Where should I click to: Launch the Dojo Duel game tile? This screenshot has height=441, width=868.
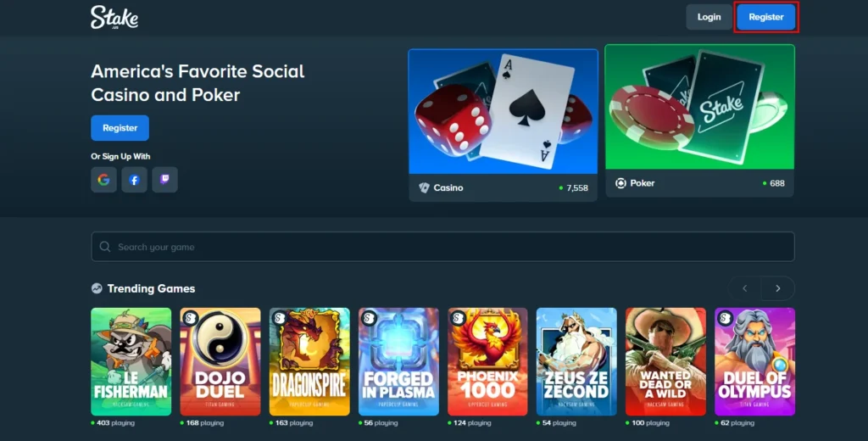click(x=220, y=362)
